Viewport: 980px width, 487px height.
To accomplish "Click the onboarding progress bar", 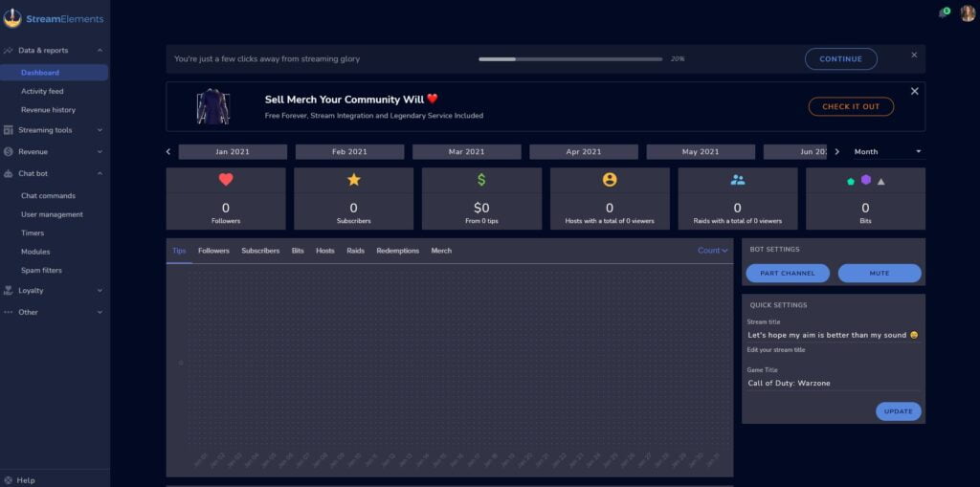I will 570,59.
